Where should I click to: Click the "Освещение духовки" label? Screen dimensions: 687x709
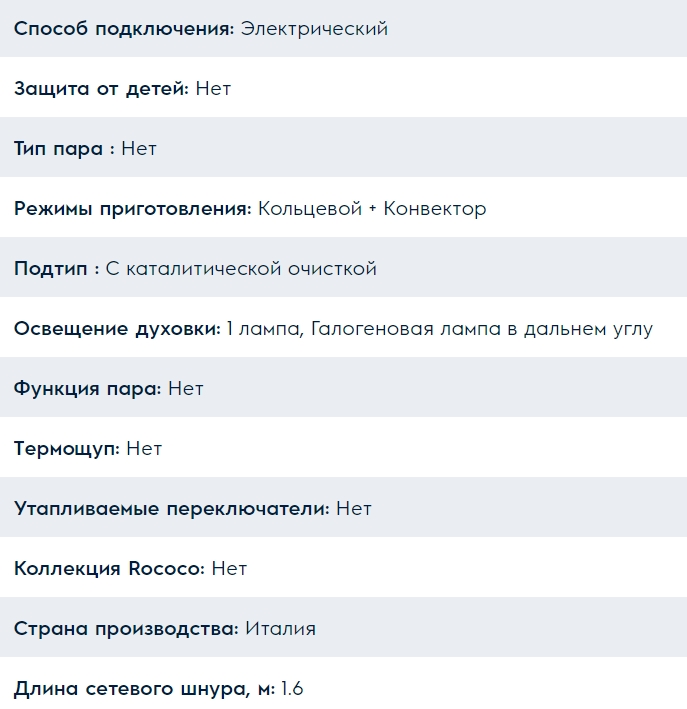[117, 329]
